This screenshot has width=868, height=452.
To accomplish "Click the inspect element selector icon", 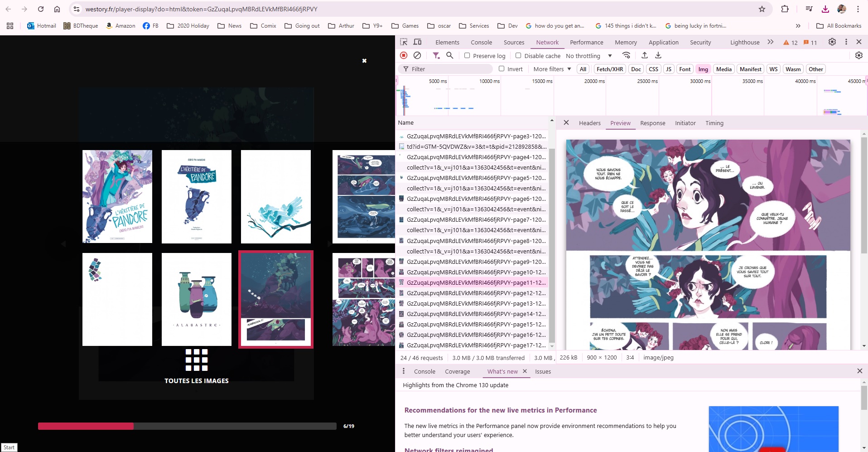I will click(404, 42).
